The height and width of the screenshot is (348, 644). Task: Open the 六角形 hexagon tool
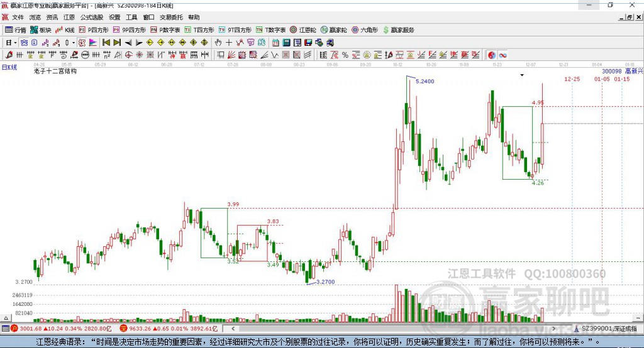pos(365,30)
